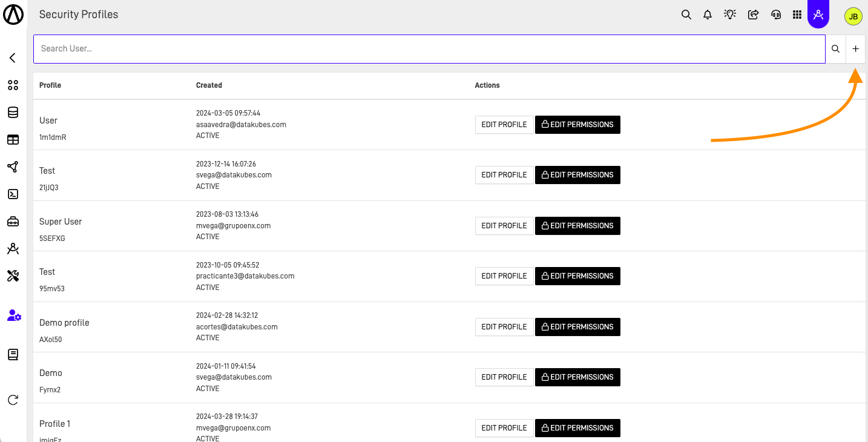Screen dimensions: 868x442
Task: Click the Security Profiles page title
Action: 79,15
